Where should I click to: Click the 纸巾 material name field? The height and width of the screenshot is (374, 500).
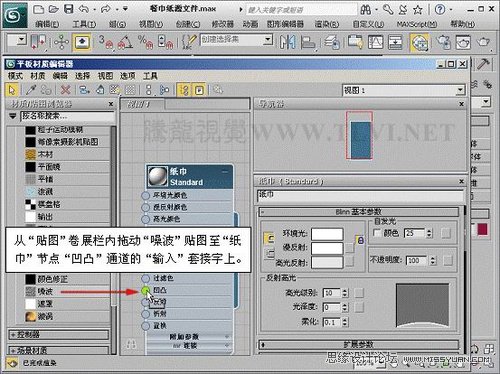(x=360, y=196)
